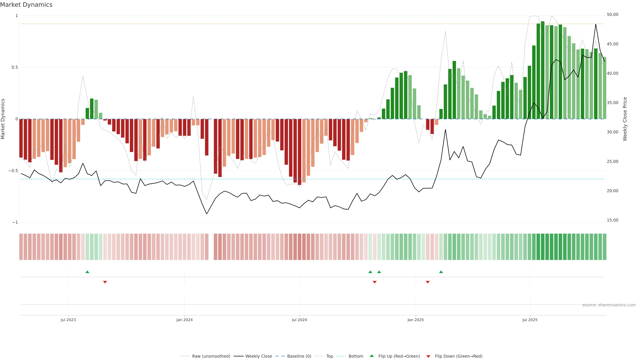The image size is (644, 362).
Task: Click the Market Dynamics chart title
Action: [26, 5]
